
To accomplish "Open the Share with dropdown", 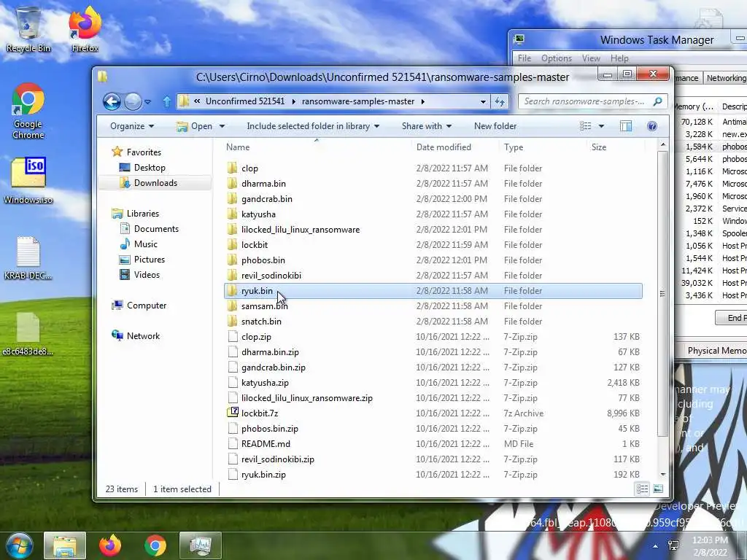I will pyautogui.click(x=426, y=126).
